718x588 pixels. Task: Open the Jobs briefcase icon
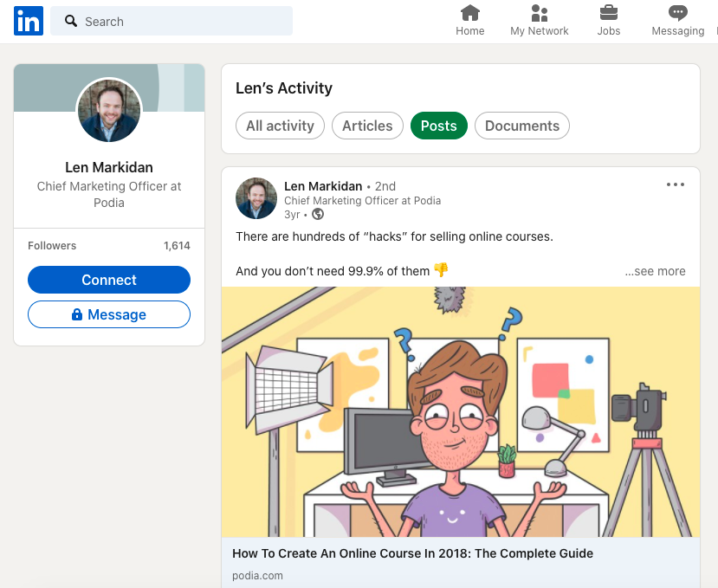coord(609,14)
